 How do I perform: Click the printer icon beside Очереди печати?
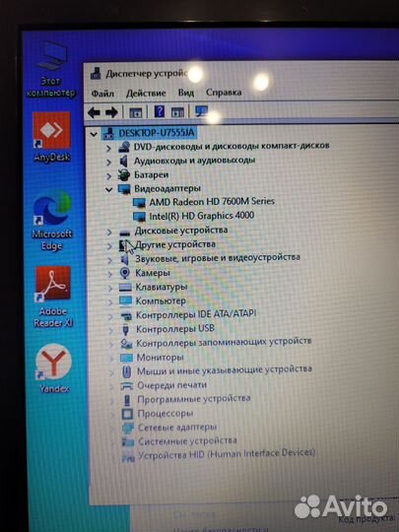point(127,386)
